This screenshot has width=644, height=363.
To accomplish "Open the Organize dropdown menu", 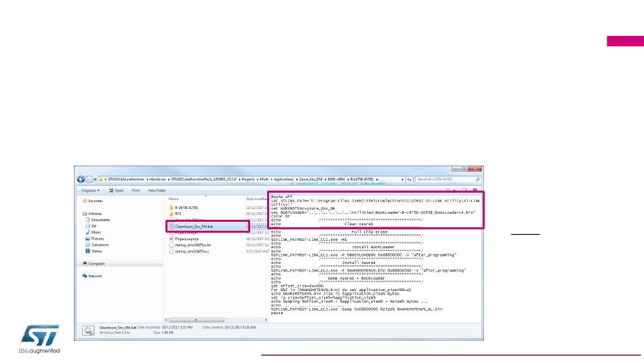I will pyautogui.click(x=90, y=191).
